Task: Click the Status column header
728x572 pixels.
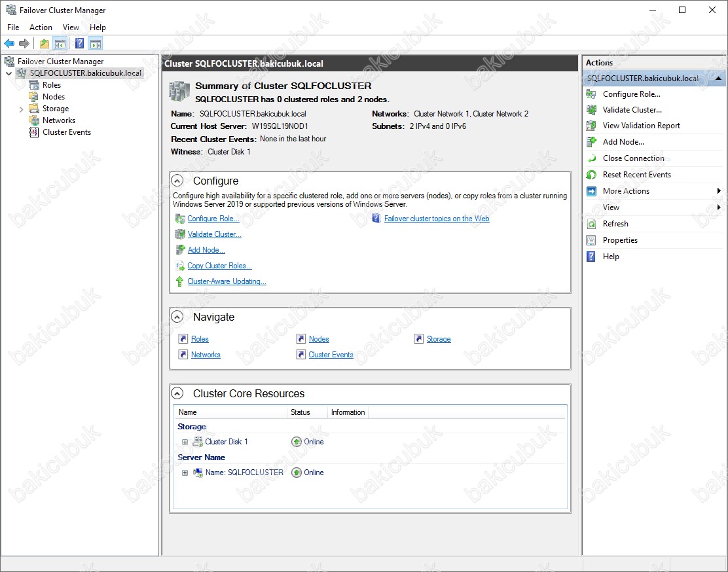Action: click(x=307, y=412)
